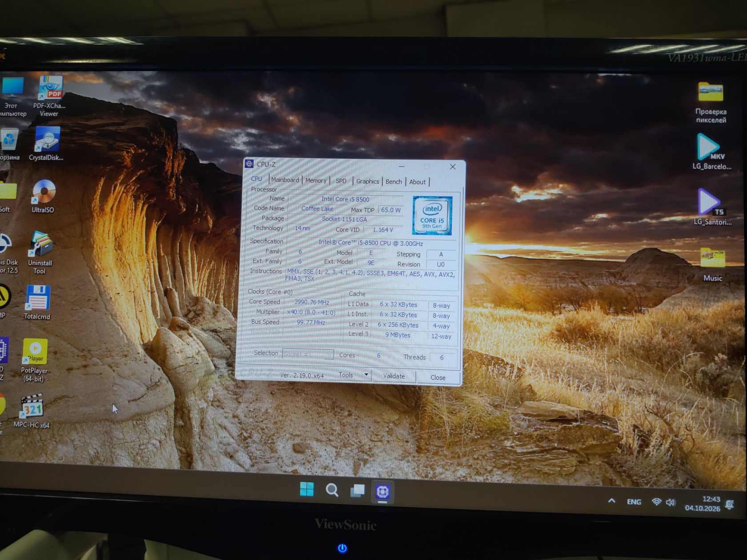
Task: Click the Tools button in CPU-Z
Action: 345,375
